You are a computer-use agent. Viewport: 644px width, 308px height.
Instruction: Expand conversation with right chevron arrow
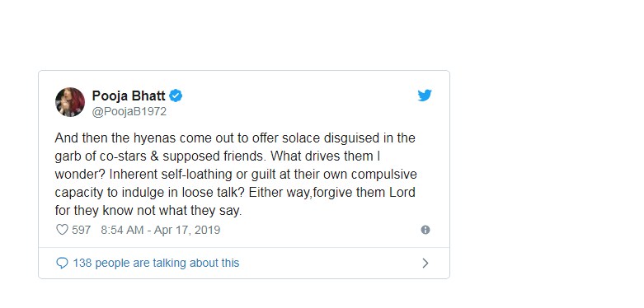[425, 263]
